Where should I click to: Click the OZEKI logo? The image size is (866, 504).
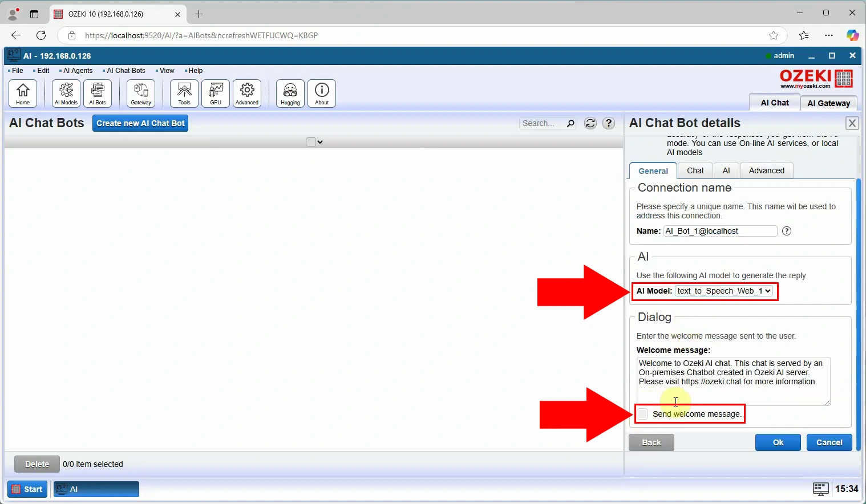coord(816,79)
